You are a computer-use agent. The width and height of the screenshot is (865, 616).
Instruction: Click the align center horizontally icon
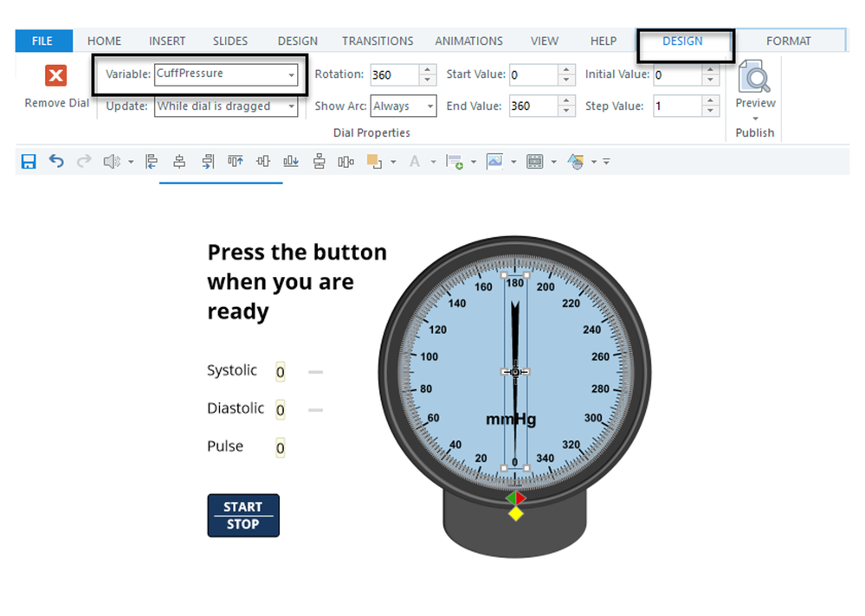point(179,162)
